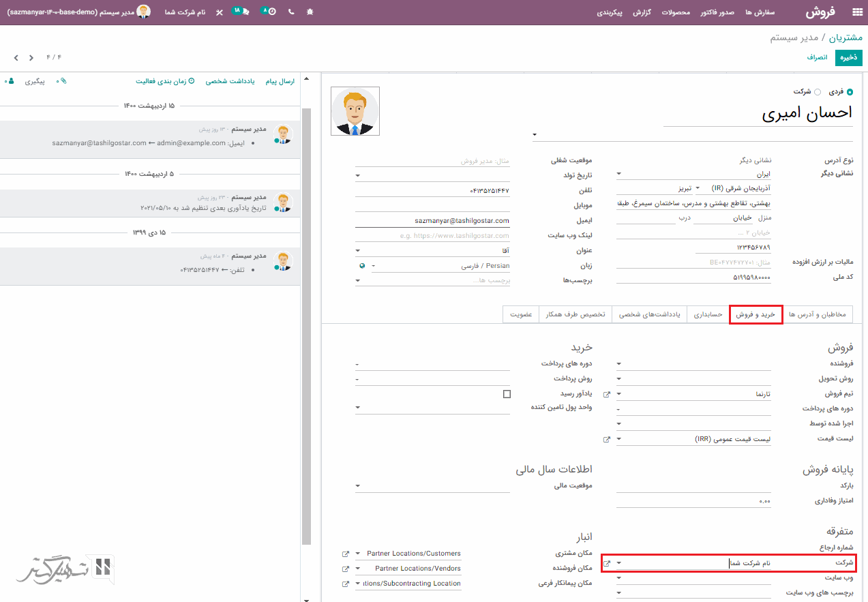Click the phone call icon in top bar

pyautogui.click(x=291, y=12)
